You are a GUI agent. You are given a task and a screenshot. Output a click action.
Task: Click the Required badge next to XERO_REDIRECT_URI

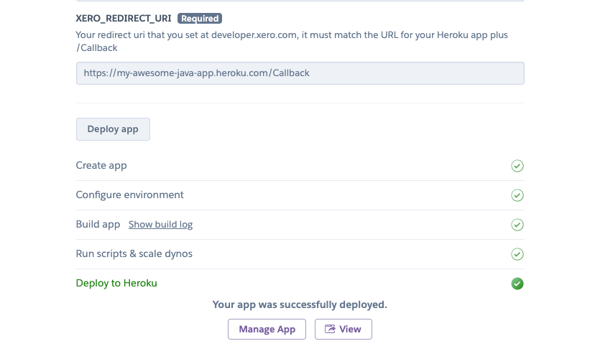coord(200,19)
